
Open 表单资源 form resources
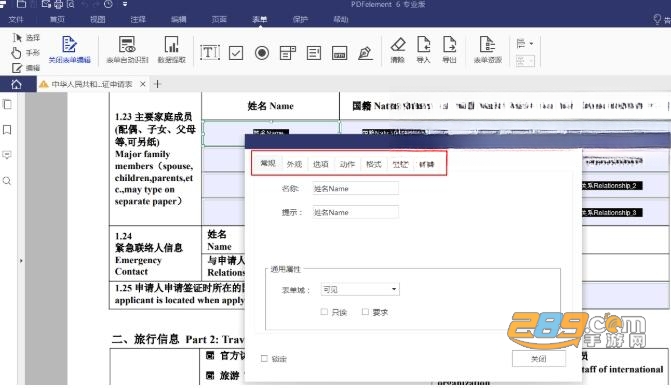[x=487, y=50]
